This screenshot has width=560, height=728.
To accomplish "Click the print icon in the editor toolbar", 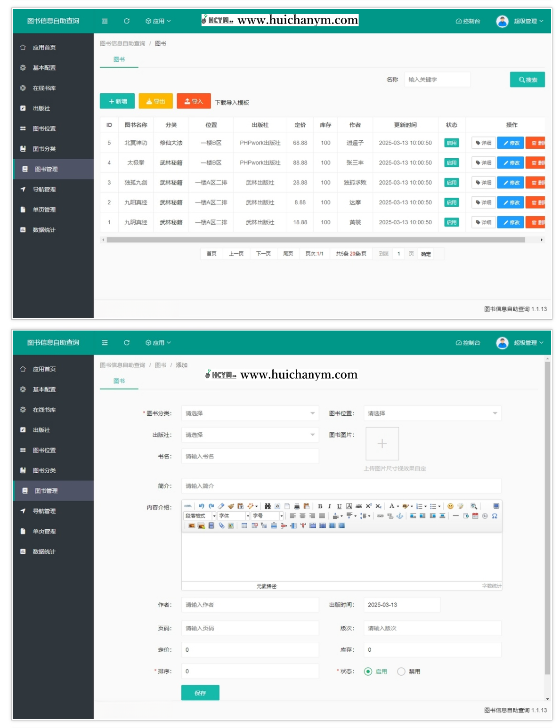I will [297, 506].
